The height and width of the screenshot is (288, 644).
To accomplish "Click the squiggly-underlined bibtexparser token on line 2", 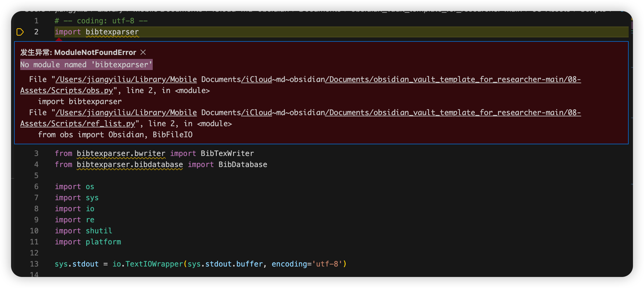I will [112, 32].
